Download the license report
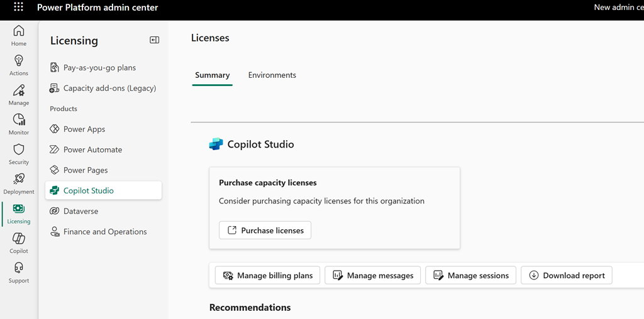644x319 pixels. tap(566, 276)
